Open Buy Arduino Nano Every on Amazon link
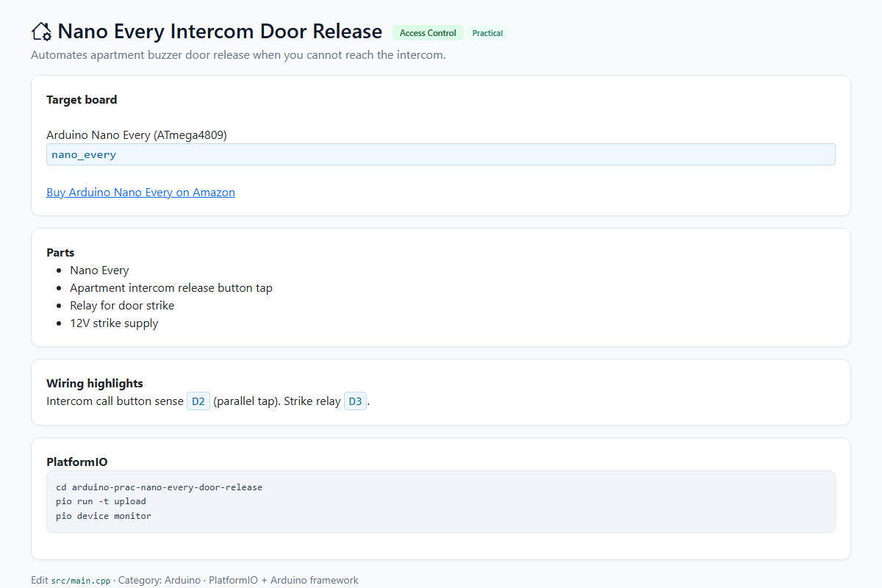This screenshot has height=588, width=882. click(140, 193)
